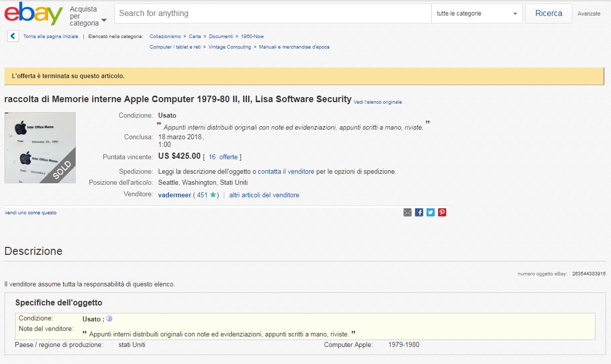Image resolution: width=611 pixels, height=364 pixels.
Task: Open Computer / tablet e reti breadcrumb
Action: pos(175,47)
